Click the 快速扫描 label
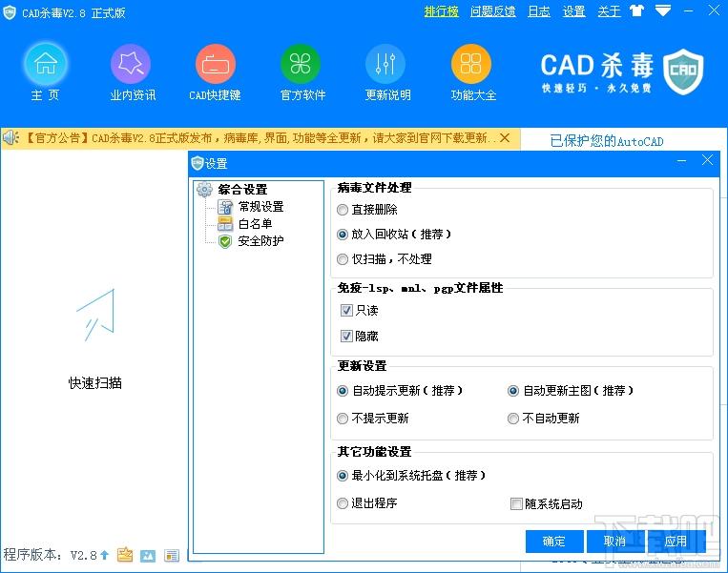This screenshot has height=573, width=728. 95,382
